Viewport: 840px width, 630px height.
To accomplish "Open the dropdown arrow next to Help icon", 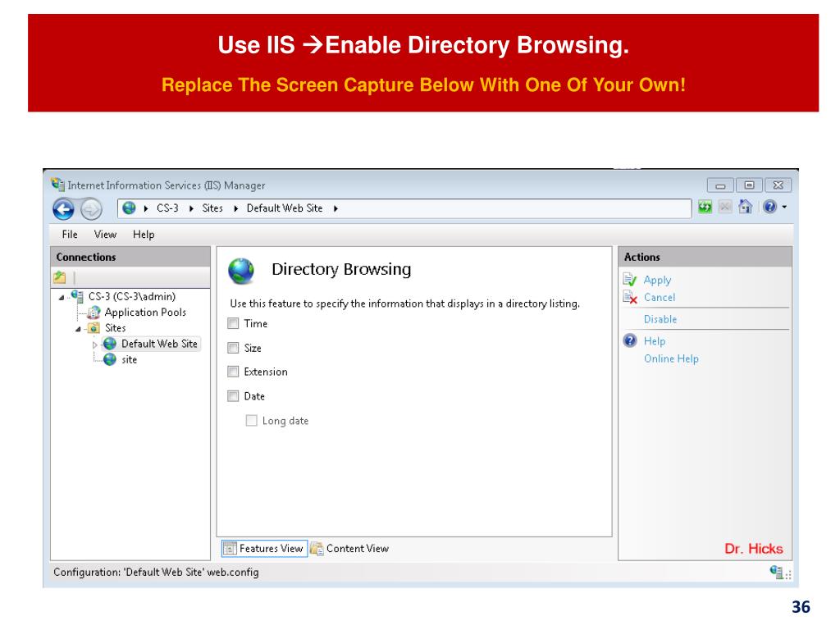I will coord(784,207).
